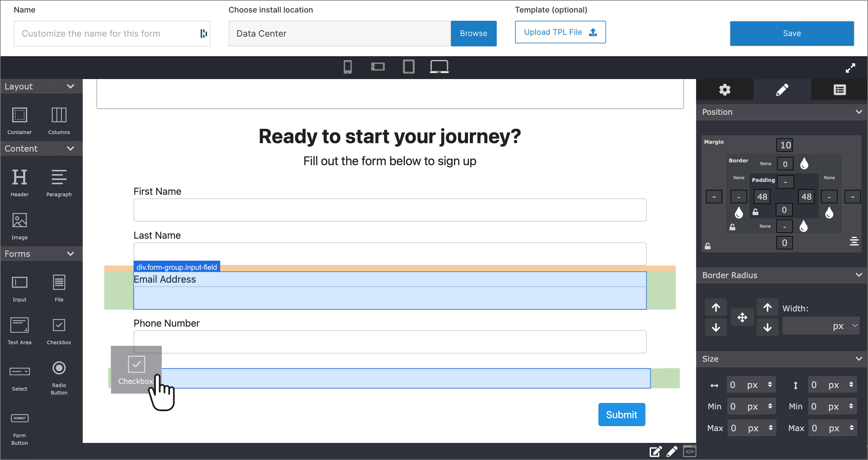The height and width of the screenshot is (460, 868).
Task: Collapse the Forms section
Action: pos(71,253)
